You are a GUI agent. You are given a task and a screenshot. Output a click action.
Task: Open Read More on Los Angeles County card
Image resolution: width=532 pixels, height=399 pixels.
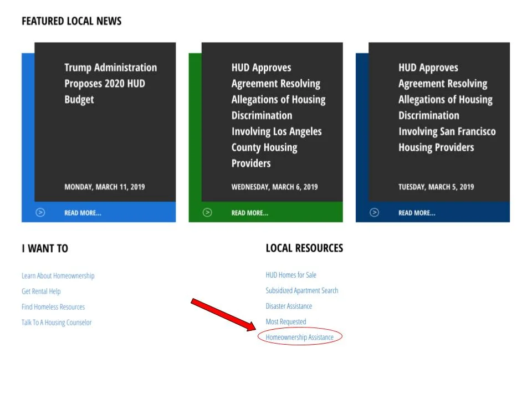(x=250, y=213)
